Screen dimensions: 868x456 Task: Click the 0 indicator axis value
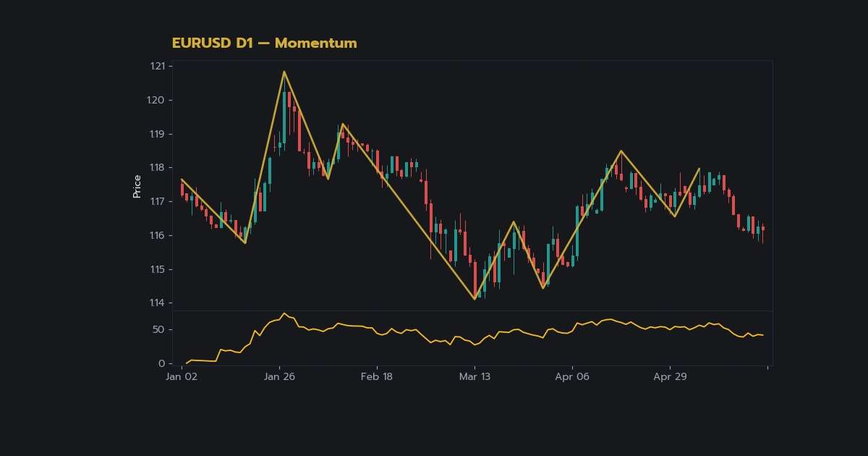pyautogui.click(x=162, y=363)
